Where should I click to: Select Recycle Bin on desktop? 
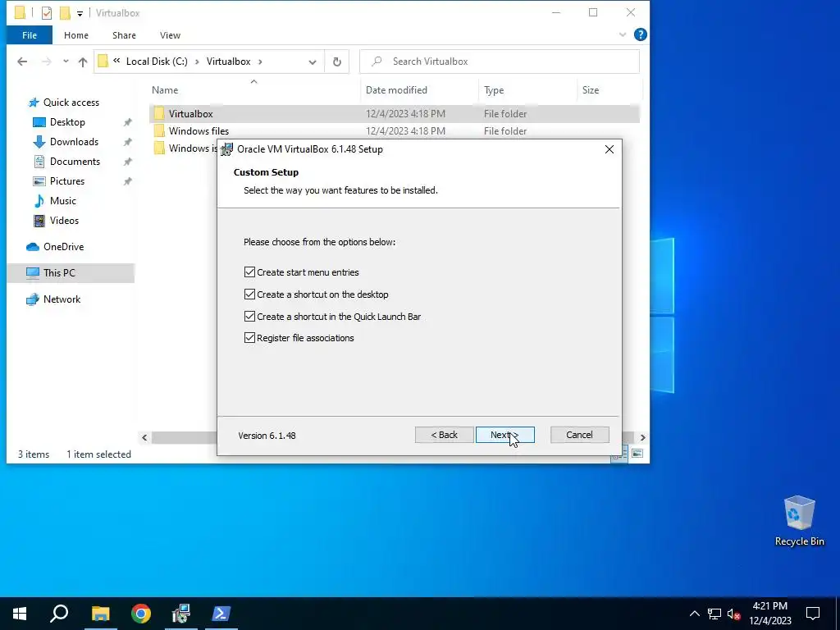tap(799, 521)
